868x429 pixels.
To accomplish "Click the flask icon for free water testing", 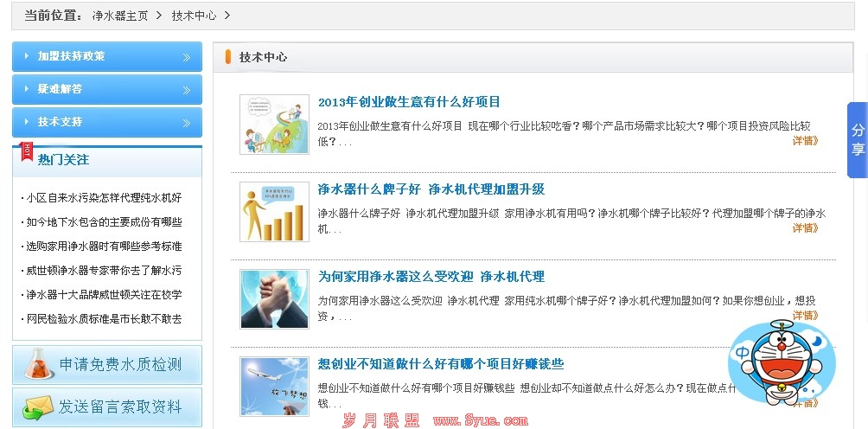I will point(39,364).
